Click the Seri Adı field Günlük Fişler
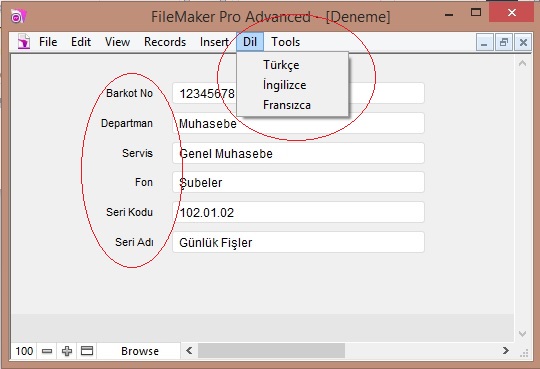The width and height of the screenshot is (540, 369). (298, 242)
